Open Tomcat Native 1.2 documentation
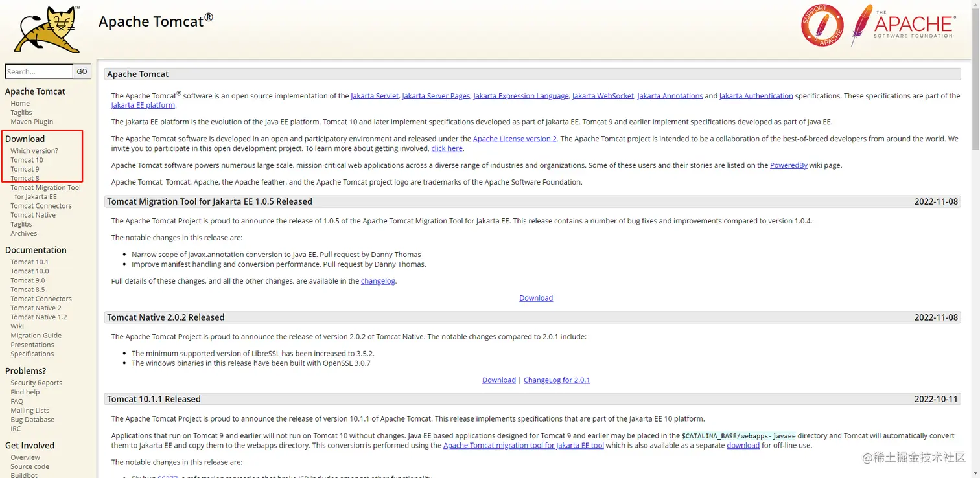Screen dimensions: 980x478 pos(39,317)
